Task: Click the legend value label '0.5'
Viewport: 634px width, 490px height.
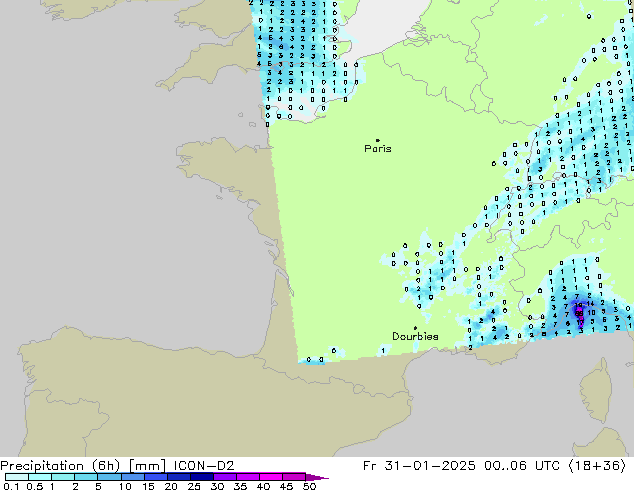Action: point(35,486)
